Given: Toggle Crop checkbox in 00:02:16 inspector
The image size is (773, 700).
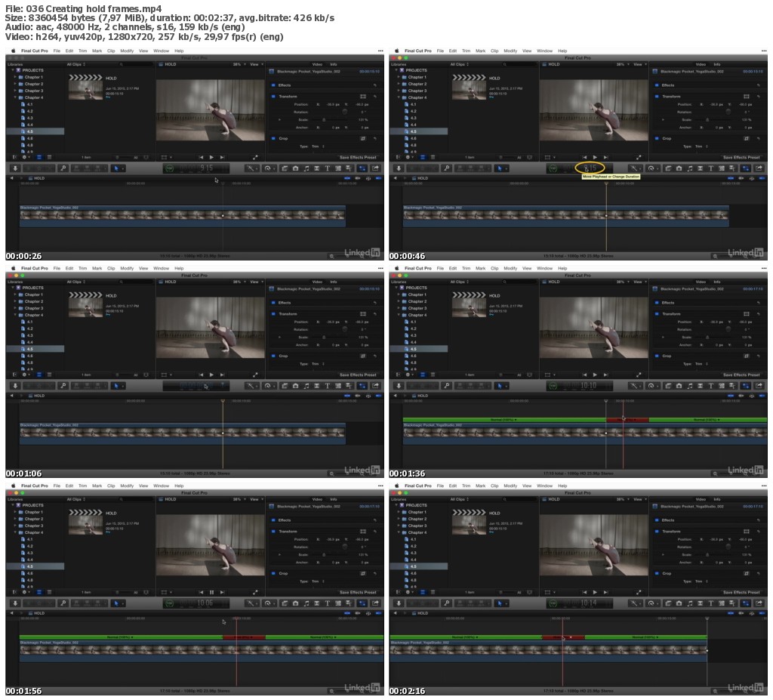Looking at the screenshot, I should click(x=656, y=573).
